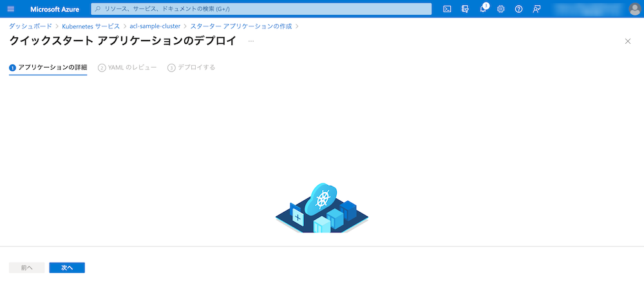Click the 次へ button

[67, 268]
